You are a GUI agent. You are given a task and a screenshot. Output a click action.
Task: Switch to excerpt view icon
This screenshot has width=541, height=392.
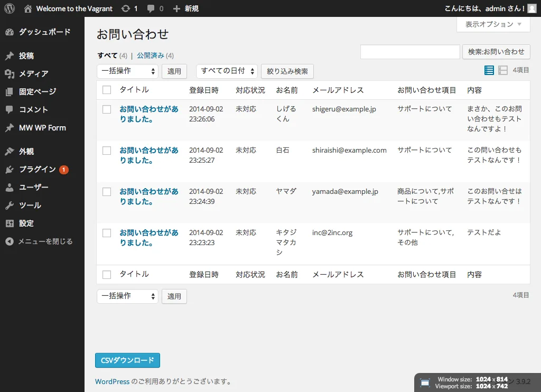503,70
